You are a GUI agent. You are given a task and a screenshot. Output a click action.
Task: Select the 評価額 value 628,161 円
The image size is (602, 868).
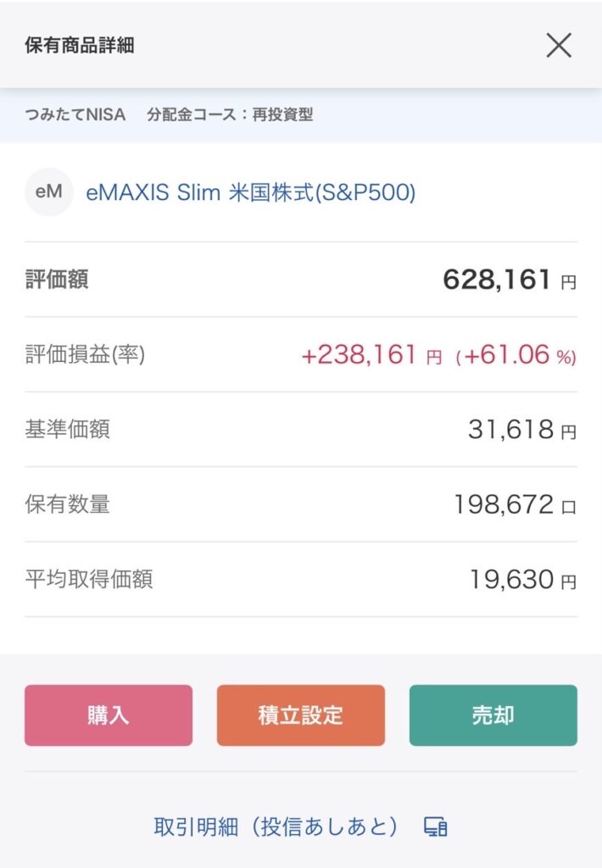(509, 280)
